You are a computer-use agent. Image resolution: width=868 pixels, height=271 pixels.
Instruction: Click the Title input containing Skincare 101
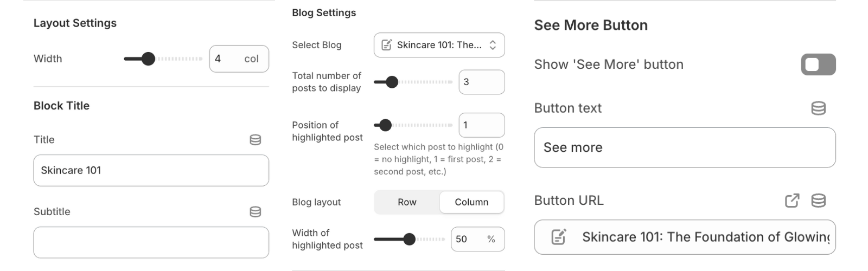(x=151, y=170)
